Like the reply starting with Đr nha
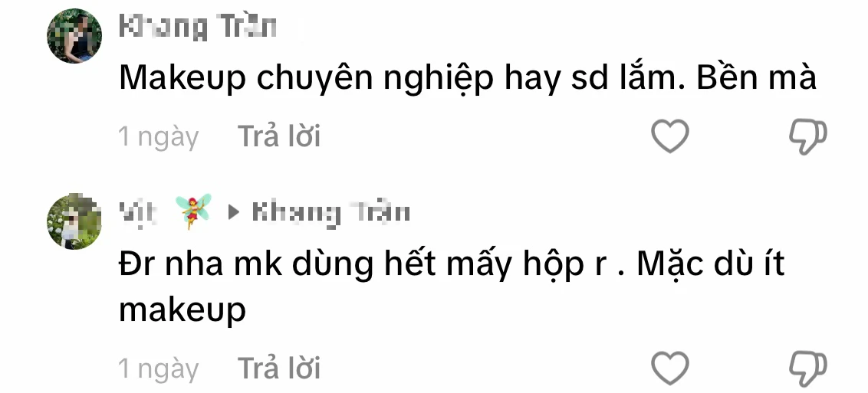The image size is (868, 393). [670, 368]
